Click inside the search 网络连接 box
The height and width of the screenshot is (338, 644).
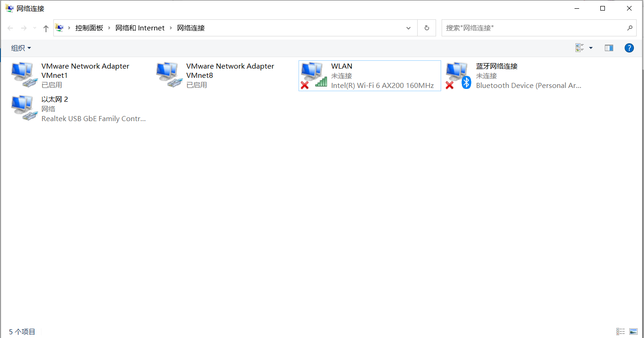(529, 28)
